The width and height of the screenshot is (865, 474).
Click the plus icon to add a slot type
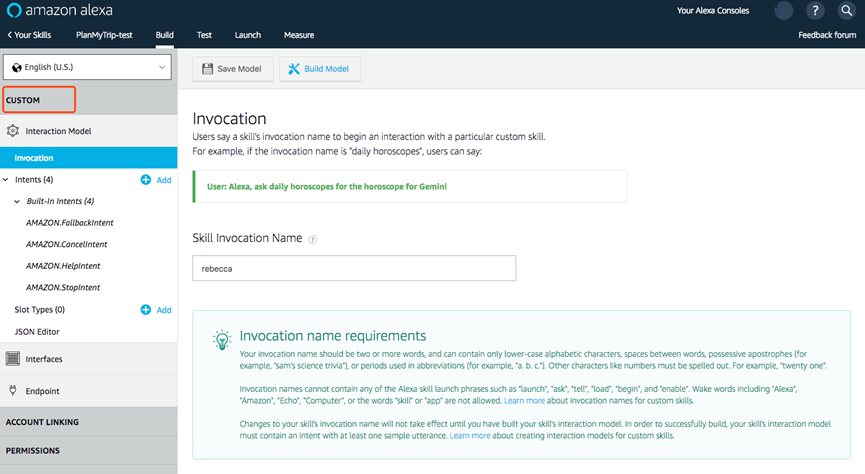pyautogui.click(x=146, y=310)
